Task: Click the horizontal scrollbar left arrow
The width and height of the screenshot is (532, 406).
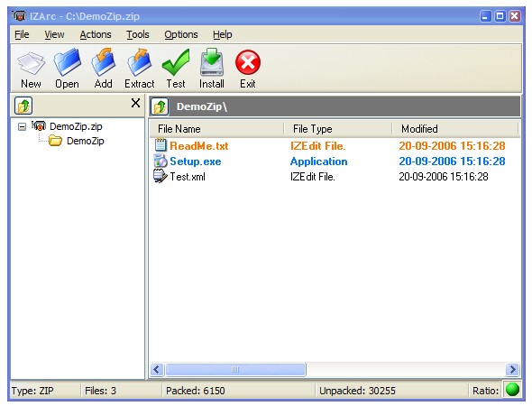Action: pos(157,369)
